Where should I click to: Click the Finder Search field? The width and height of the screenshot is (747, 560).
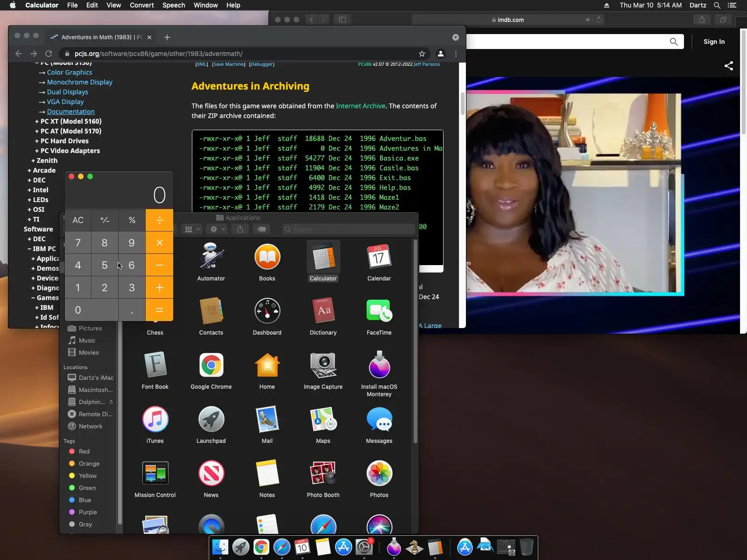348,229
